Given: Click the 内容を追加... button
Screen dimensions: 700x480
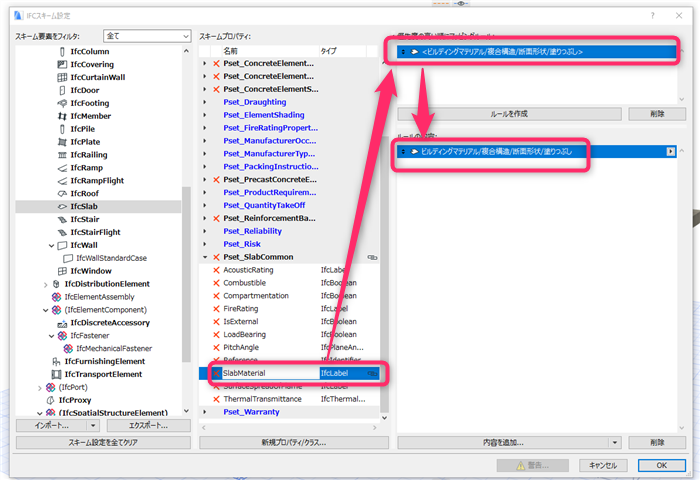Looking at the screenshot, I should (x=504, y=443).
